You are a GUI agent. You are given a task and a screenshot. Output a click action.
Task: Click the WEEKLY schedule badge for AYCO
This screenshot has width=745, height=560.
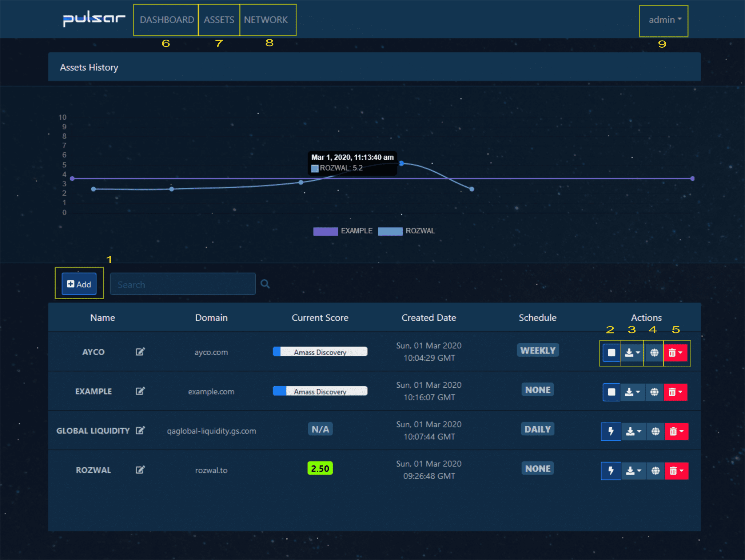tap(538, 350)
